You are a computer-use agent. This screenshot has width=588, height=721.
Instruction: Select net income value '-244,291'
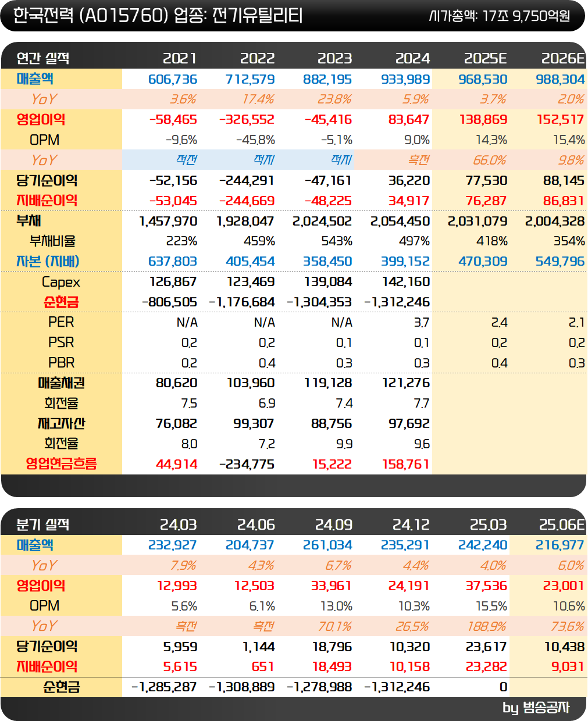(x=247, y=181)
